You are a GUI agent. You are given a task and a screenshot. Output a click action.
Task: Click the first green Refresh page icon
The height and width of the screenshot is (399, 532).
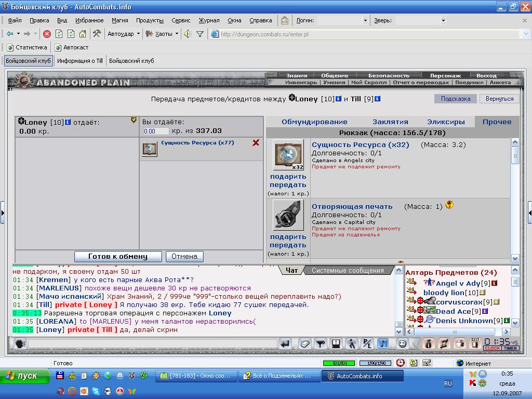[x=59, y=34]
